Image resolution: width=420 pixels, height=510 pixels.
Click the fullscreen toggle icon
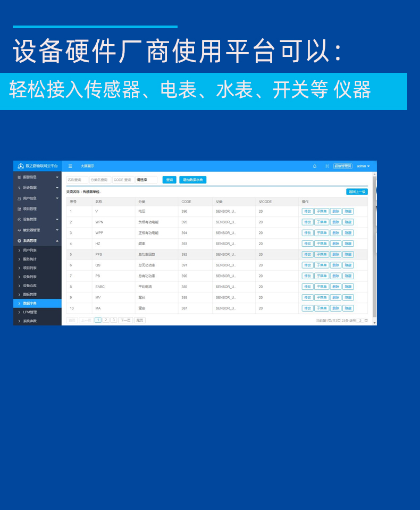click(327, 166)
